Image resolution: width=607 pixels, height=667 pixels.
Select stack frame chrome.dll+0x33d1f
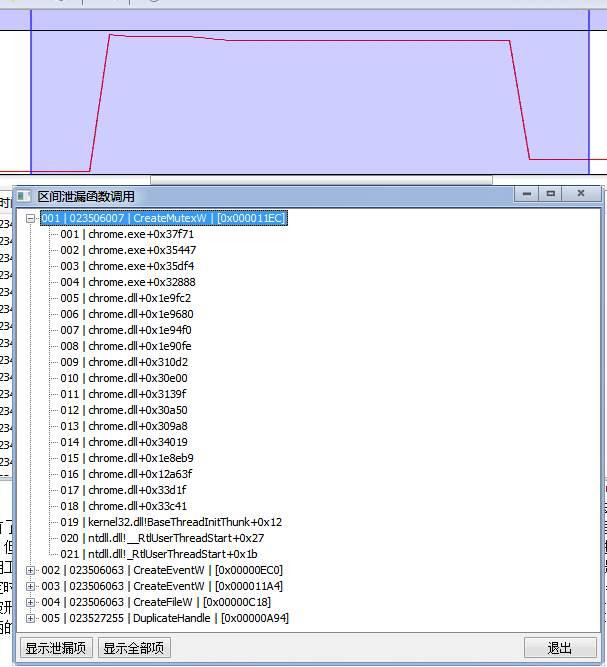pyautogui.click(x=123, y=490)
